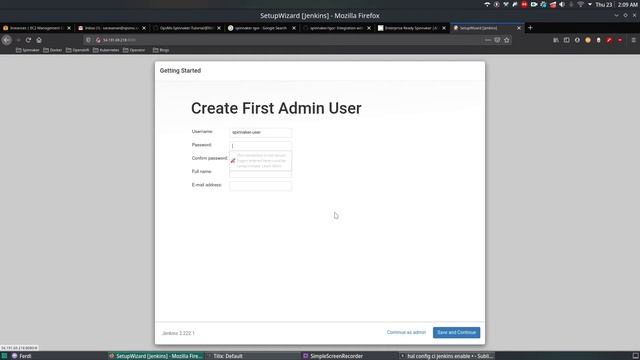Open the page actions three-dots menu
This screenshot has width=640, height=360.
pos(488,40)
